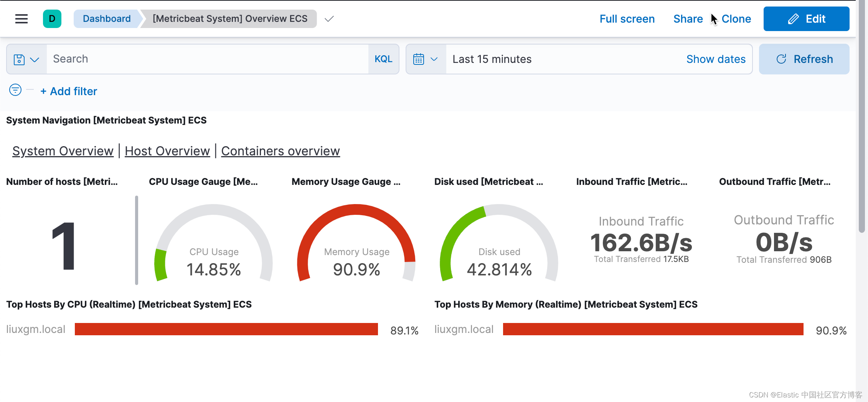This screenshot has height=402, width=868.
Task: Click the liuxgm.local memory bar
Action: [653, 329]
